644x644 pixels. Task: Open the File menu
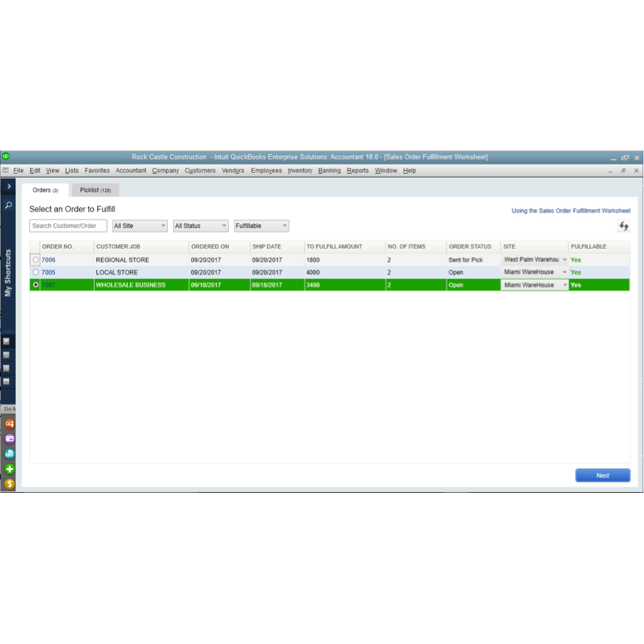pos(18,171)
